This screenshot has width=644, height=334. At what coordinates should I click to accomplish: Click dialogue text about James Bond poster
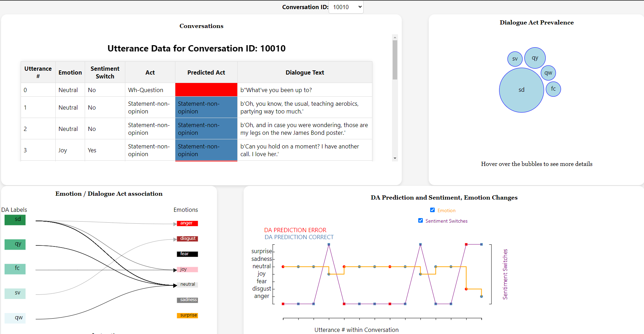pos(304,129)
